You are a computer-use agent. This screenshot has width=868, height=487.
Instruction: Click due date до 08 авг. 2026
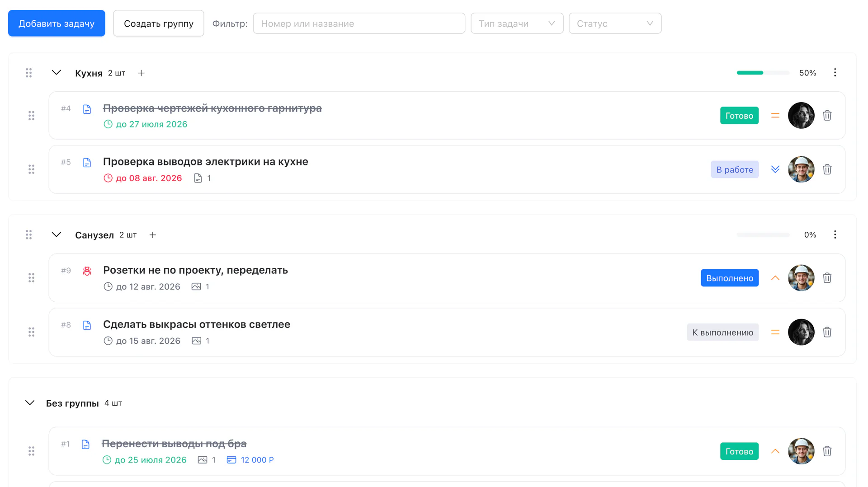tap(143, 178)
